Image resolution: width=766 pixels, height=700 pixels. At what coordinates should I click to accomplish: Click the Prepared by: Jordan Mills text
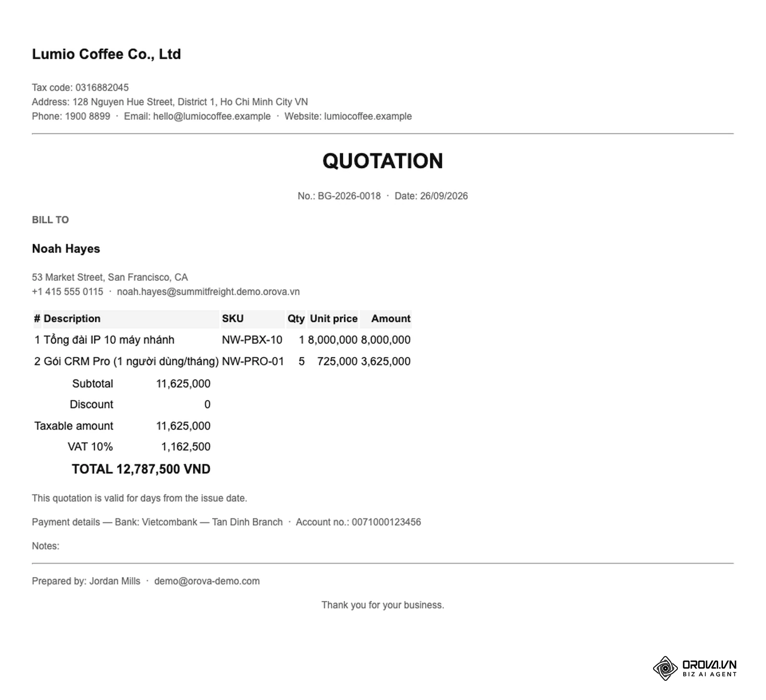(86, 581)
